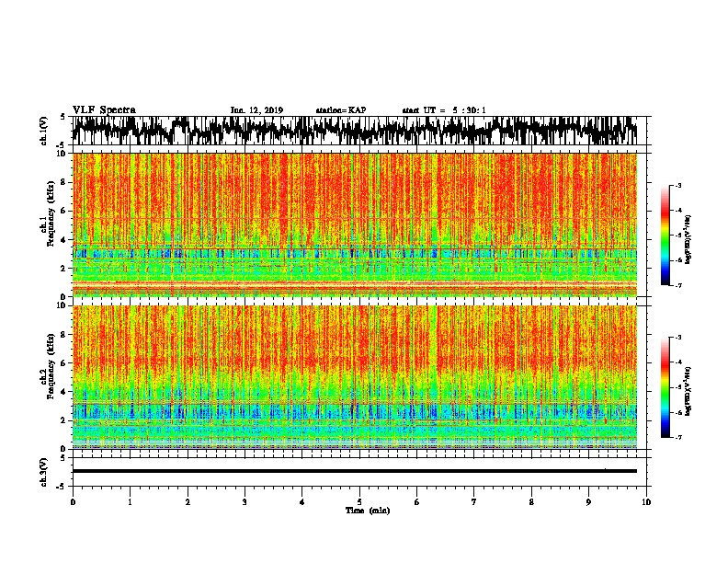Click time axis tick label "9"

tap(588, 501)
